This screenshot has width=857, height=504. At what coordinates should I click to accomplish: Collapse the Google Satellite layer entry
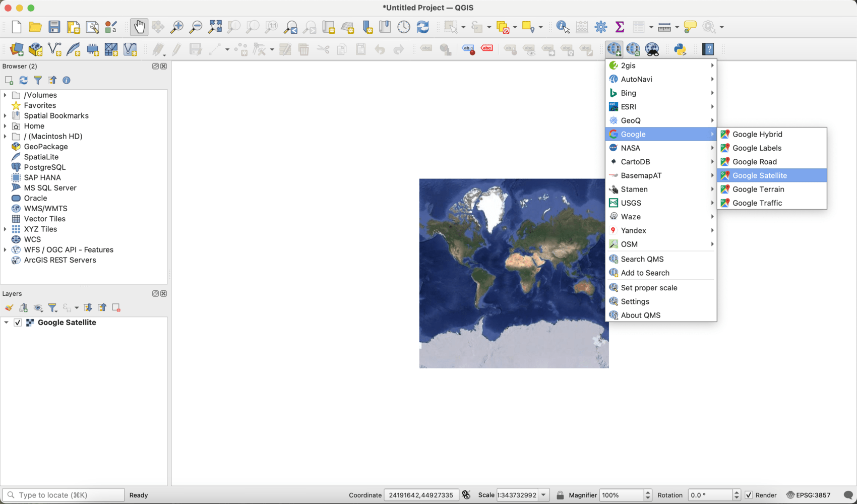point(6,323)
